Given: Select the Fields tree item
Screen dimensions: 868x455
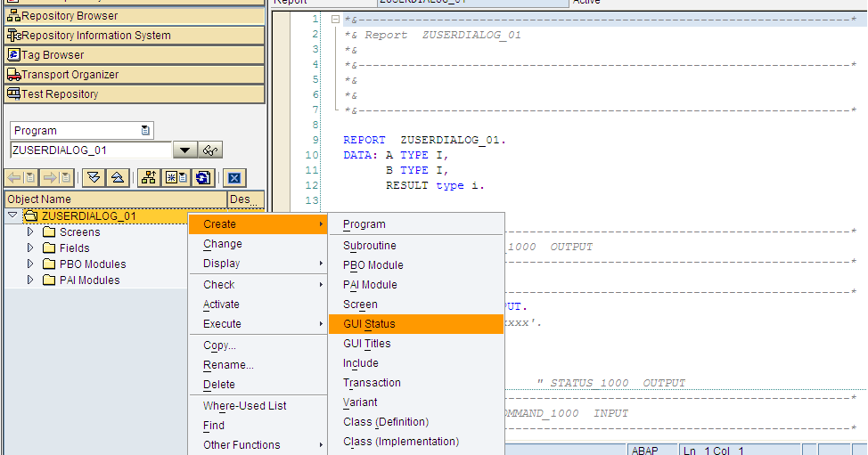Looking at the screenshot, I should [x=74, y=248].
